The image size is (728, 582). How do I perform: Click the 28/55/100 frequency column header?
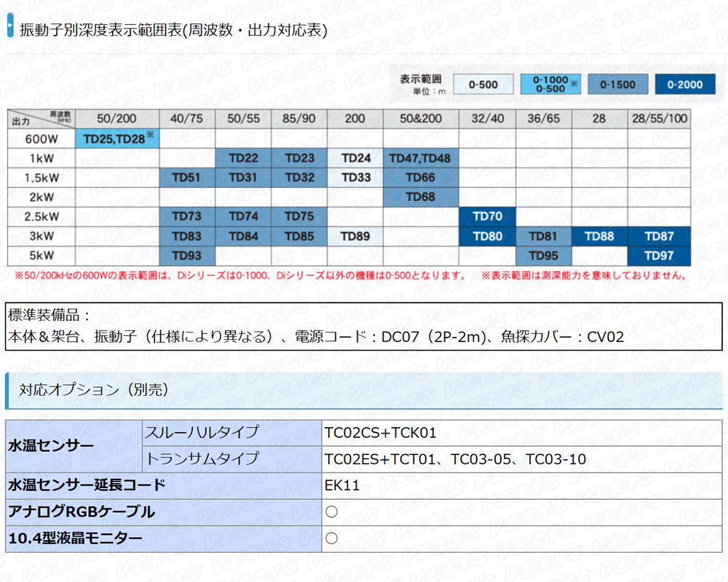point(660,119)
